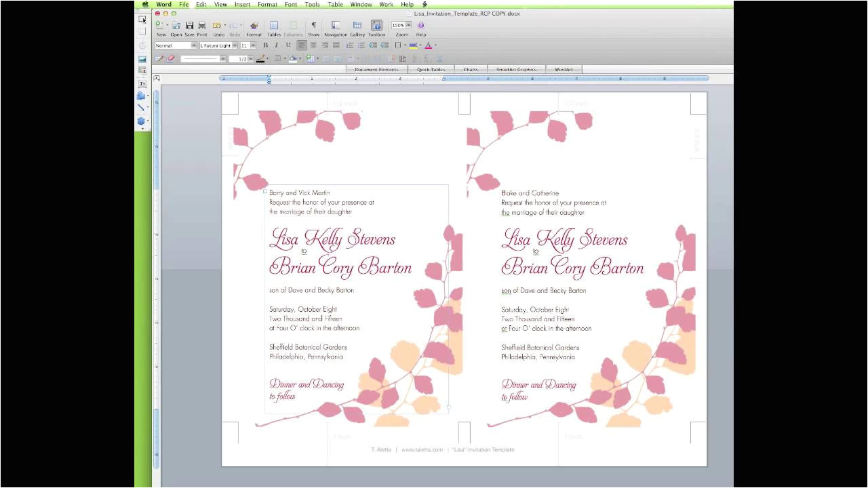Image resolution: width=868 pixels, height=488 pixels.
Task: Open the Gallery icon
Action: click(x=357, y=25)
